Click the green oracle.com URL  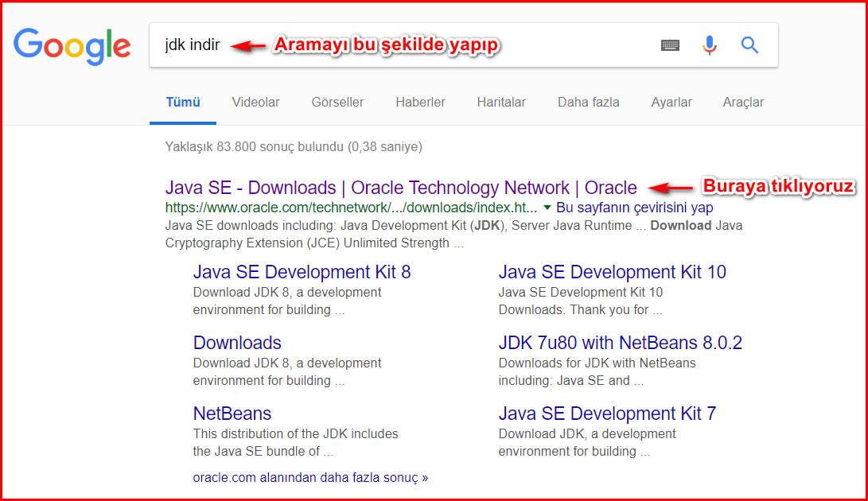coord(351,208)
